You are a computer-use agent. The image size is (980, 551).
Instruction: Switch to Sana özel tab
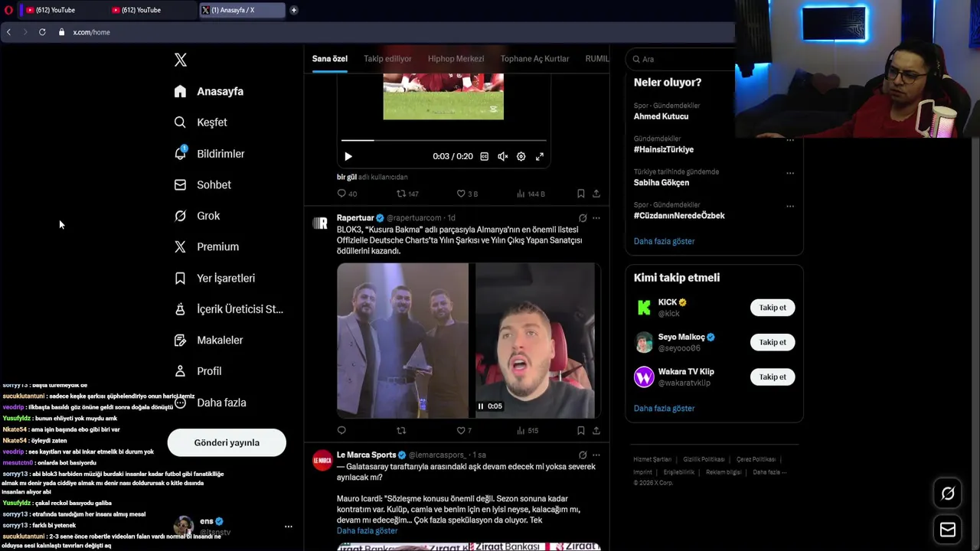[330, 59]
